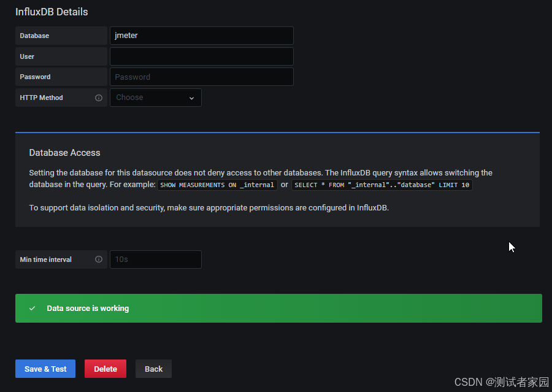Click the checkmark icon in success banner
The image size is (552, 392).
[32, 308]
